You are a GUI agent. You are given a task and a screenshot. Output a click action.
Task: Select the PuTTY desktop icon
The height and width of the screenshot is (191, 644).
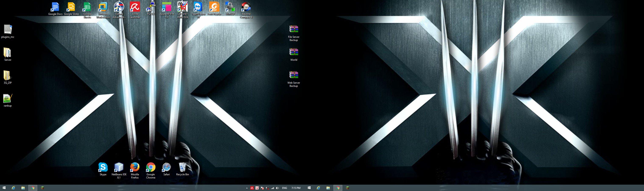151,7
